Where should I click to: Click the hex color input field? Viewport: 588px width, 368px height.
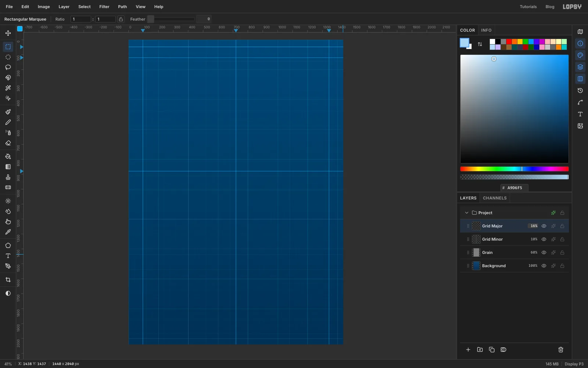click(x=514, y=188)
